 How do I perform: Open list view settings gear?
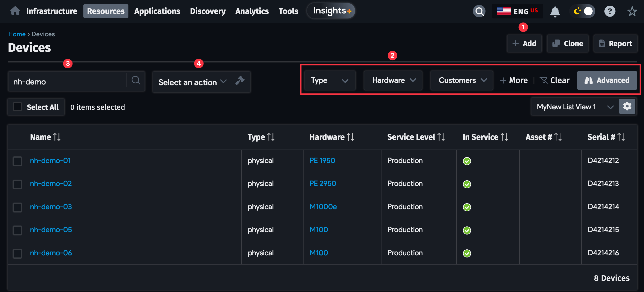pos(627,106)
